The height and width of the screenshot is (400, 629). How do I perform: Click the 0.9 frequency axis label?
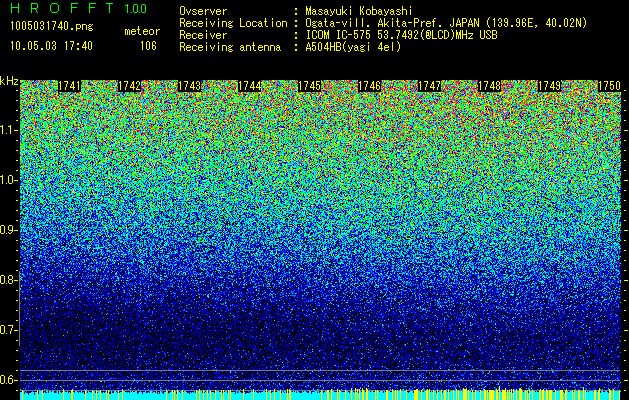tap(8, 230)
